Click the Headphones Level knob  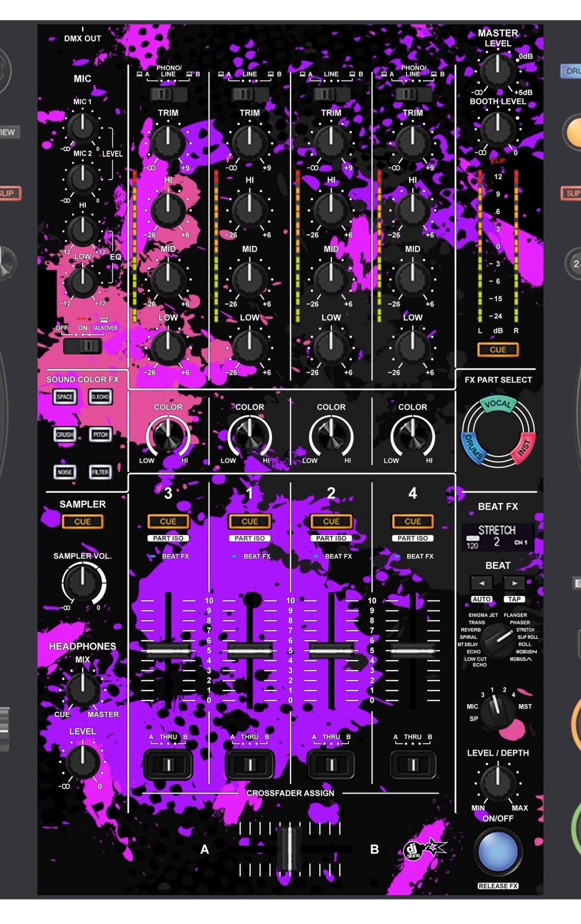83,761
